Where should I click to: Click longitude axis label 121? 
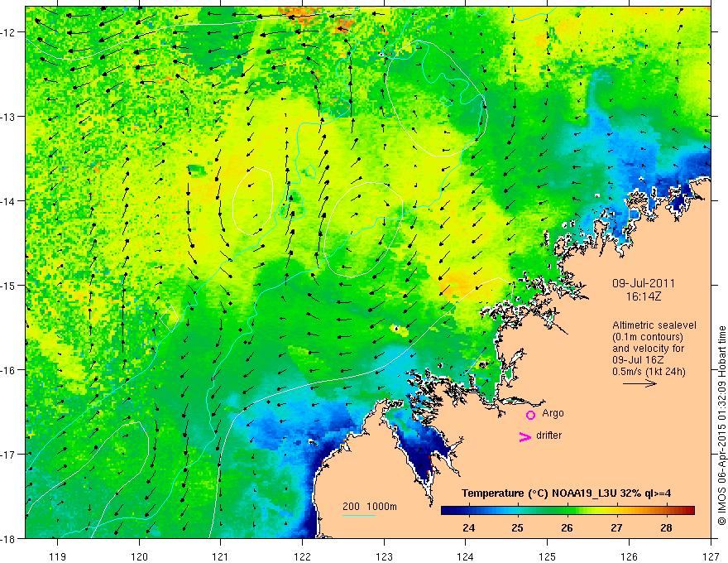(221, 557)
